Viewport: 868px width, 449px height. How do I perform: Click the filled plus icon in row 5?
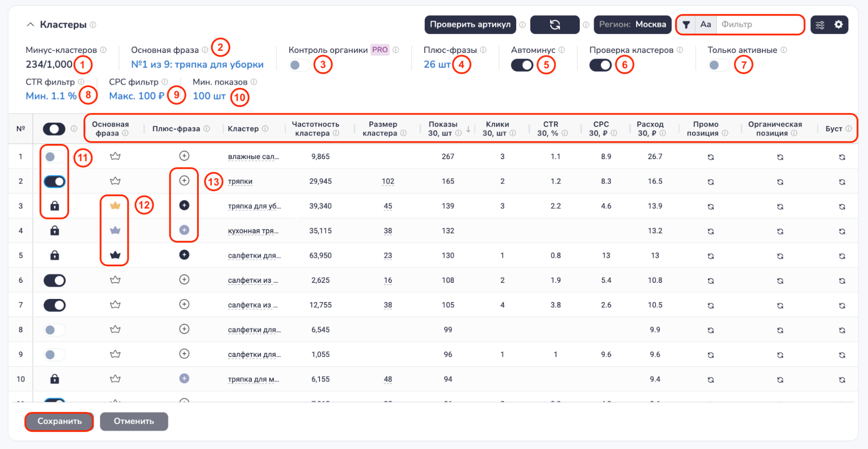point(184,255)
